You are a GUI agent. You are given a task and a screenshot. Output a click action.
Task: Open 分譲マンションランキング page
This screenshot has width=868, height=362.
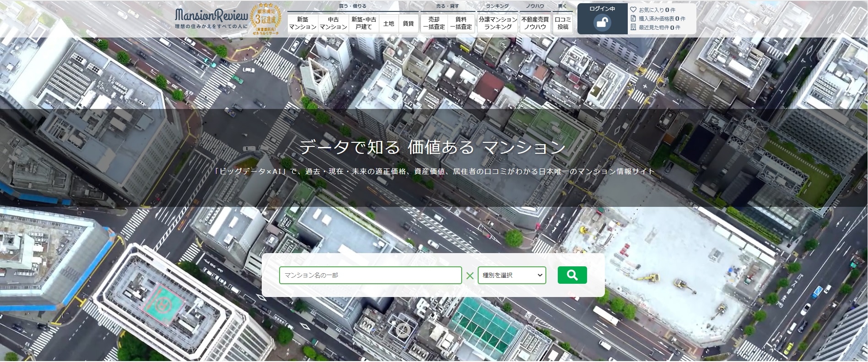pos(498,23)
